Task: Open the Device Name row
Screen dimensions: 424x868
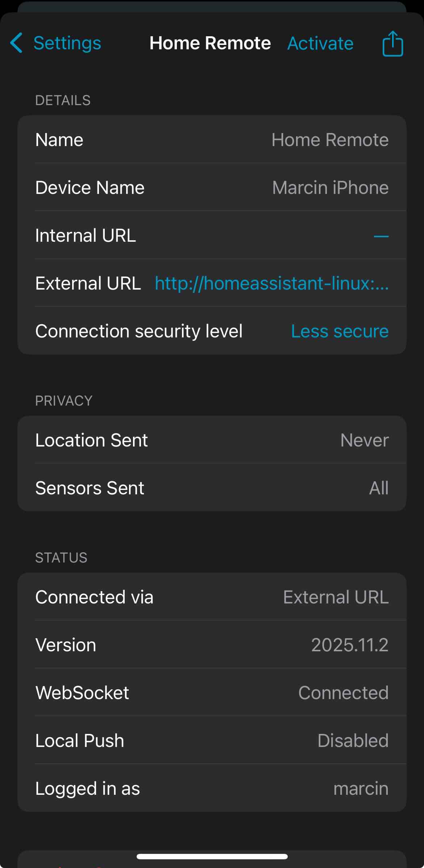Action: pos(212,188)
